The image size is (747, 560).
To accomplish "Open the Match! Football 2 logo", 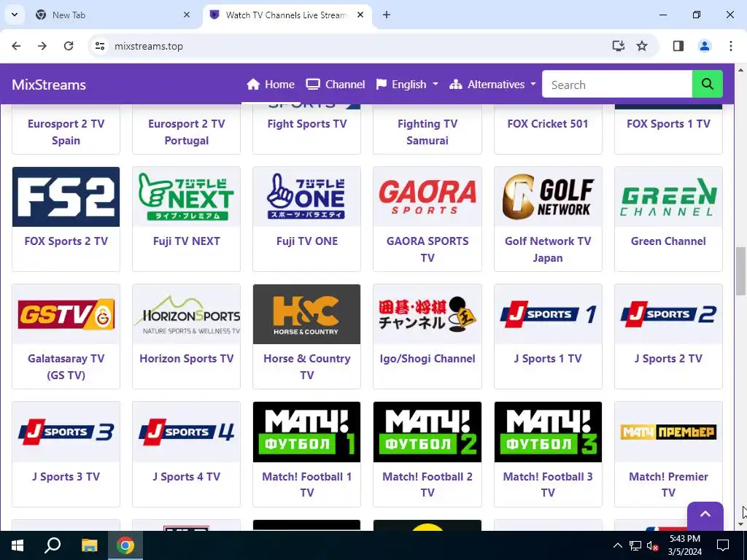I will (427, 432).
